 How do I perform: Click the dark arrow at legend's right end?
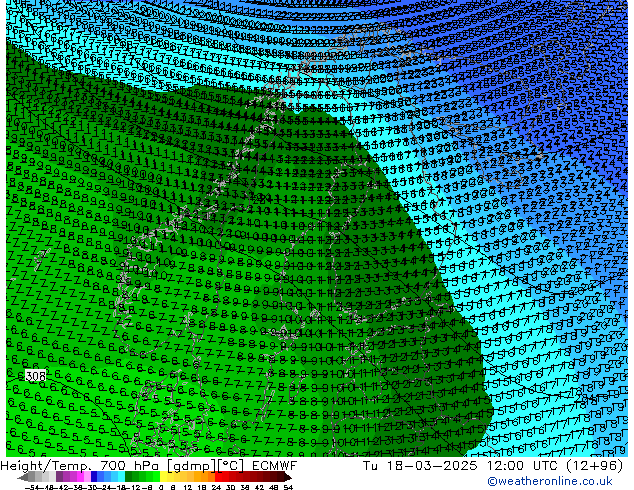288,477
